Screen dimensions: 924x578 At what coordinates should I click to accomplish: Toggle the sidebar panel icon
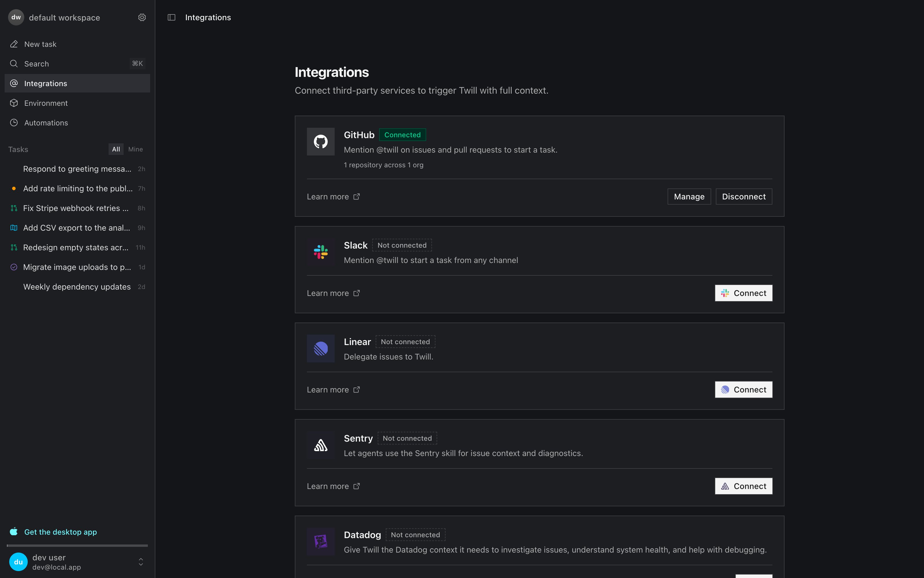172,18
